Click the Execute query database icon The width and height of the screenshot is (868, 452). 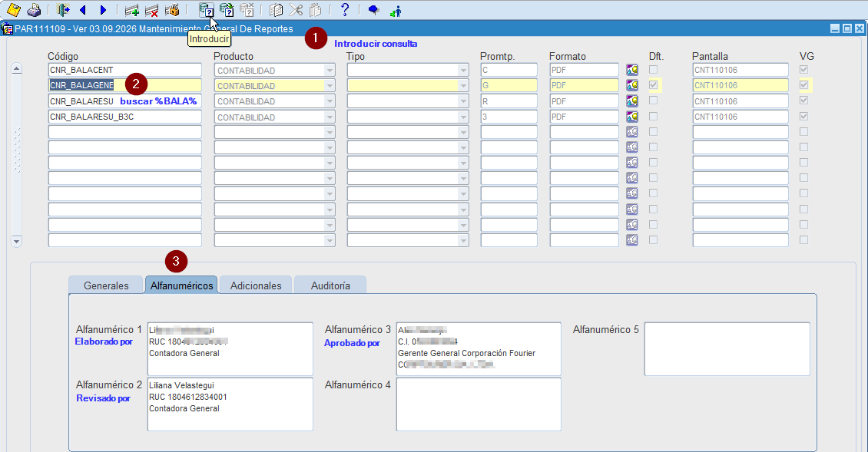(x=227, y=9)
